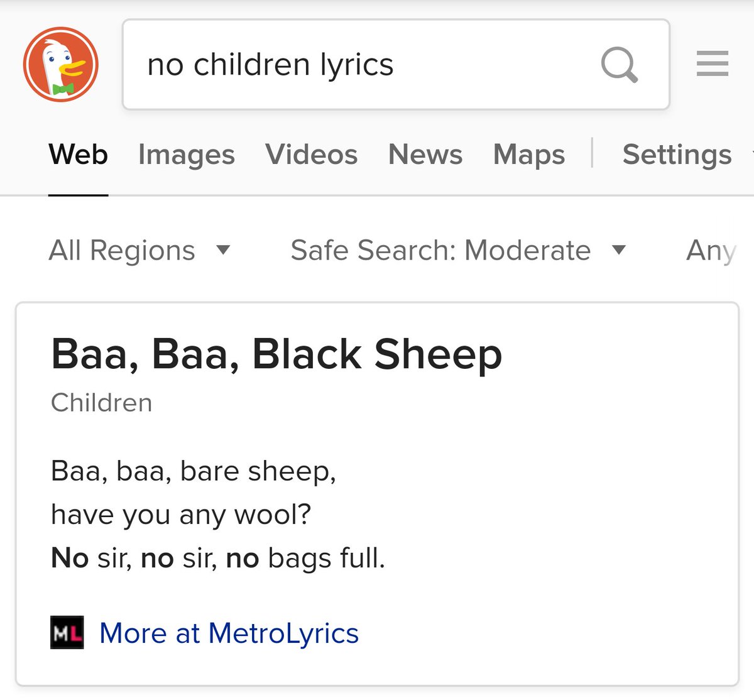Open the Settings dropdown menu

pyautogui.click(x=677, y=155)
